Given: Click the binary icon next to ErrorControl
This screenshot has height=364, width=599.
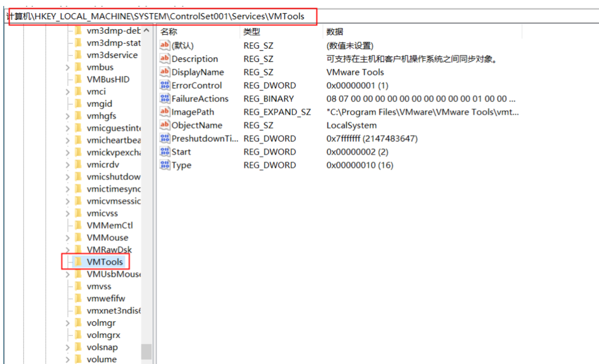Looking at the screenshot, I should 165,85.
